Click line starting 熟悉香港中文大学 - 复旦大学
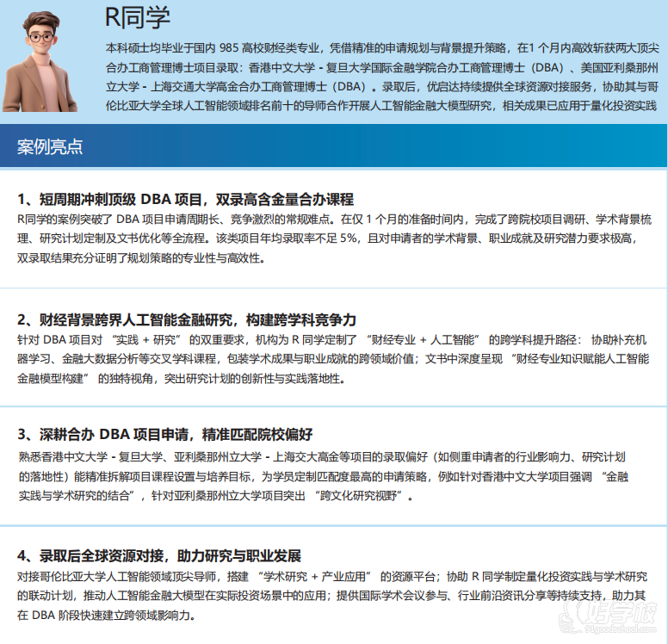 [322, 457]
